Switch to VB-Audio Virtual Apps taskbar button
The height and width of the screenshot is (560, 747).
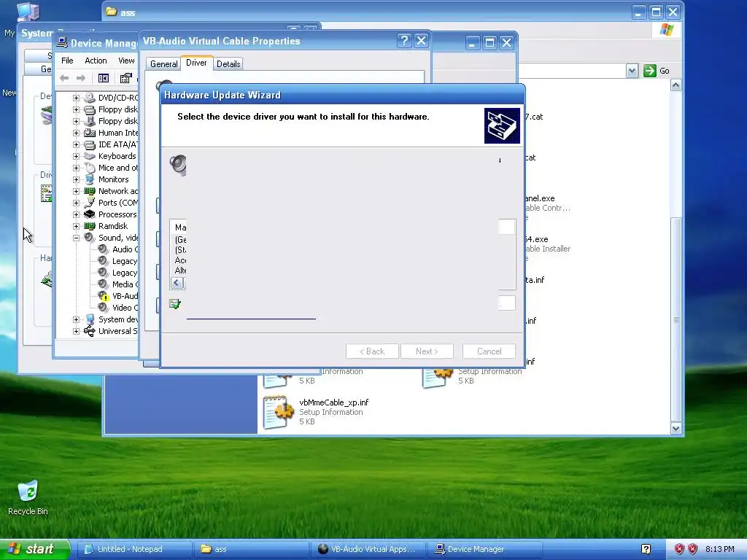(368, 549)
